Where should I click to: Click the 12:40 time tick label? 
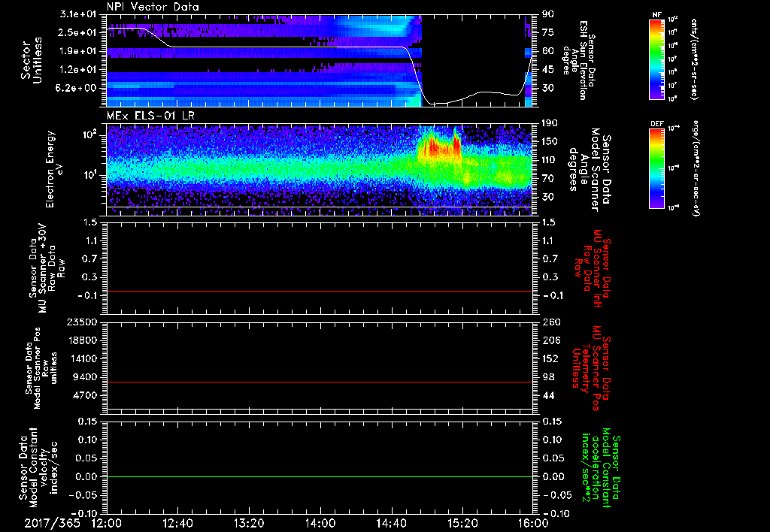coord(177,523)
